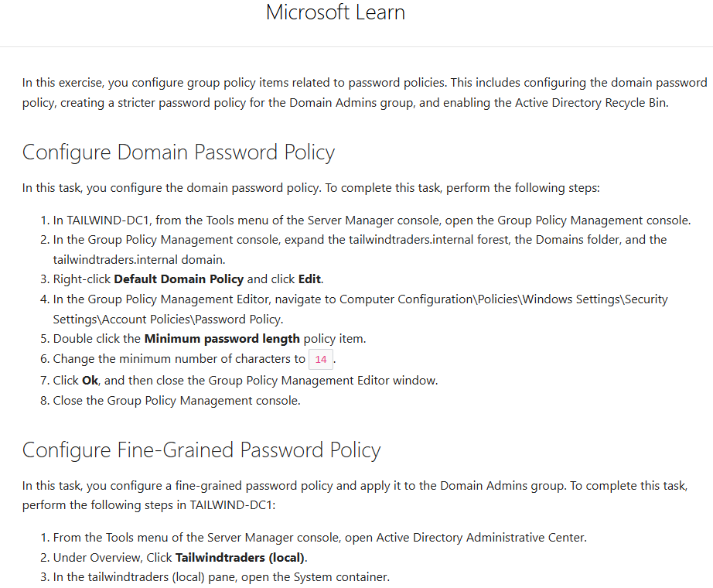
Task: Click the bold Tailwindtraders (local) text
Action: point(240,558)
